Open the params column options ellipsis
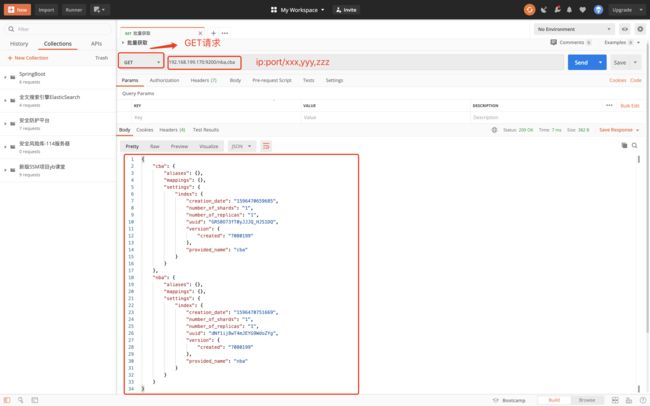650x406 pixels. tap(609, 105)
